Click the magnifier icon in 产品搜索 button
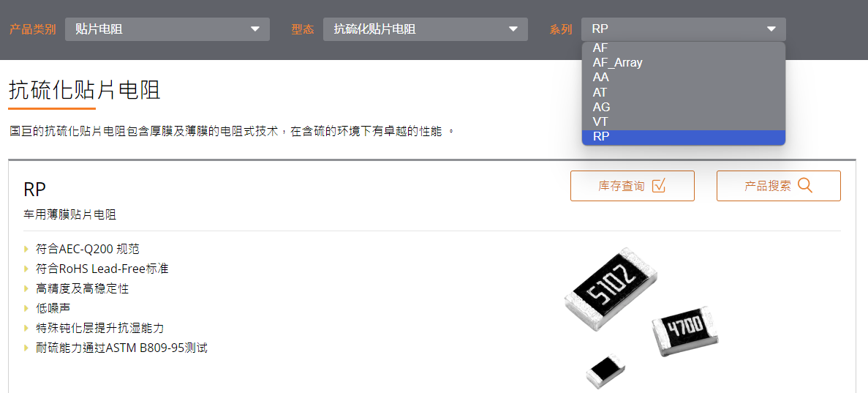The width and height of the screenshot is (868, 393). coord(805,186)
